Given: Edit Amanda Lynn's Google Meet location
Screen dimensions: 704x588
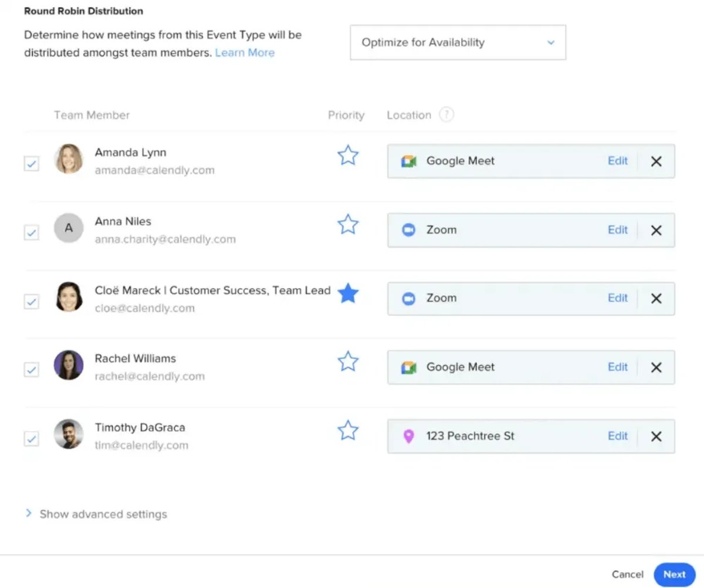Looking at the screenshot, I should [618, 161].
